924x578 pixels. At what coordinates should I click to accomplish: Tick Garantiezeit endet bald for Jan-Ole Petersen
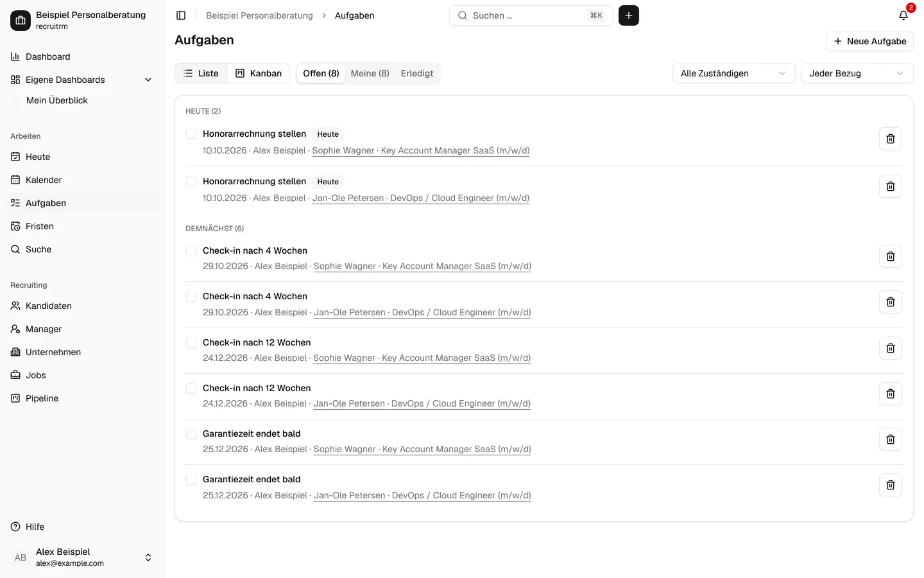pos(191,480)
